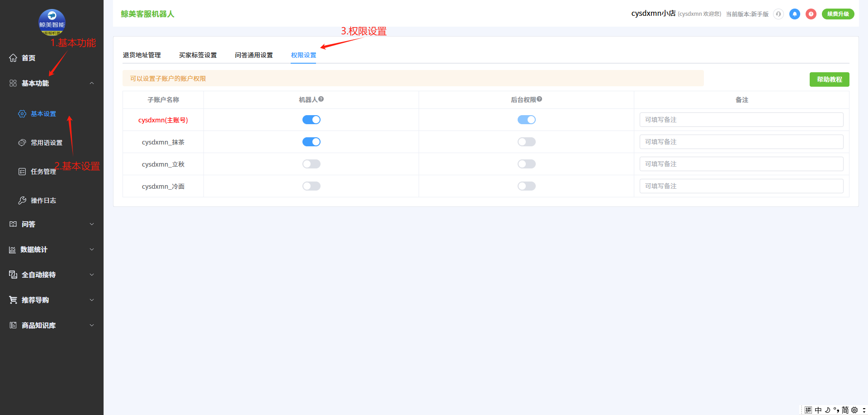Click the 续费升级 upgrade button
Viewport: 868px width, 415px height.
point(838,14)
